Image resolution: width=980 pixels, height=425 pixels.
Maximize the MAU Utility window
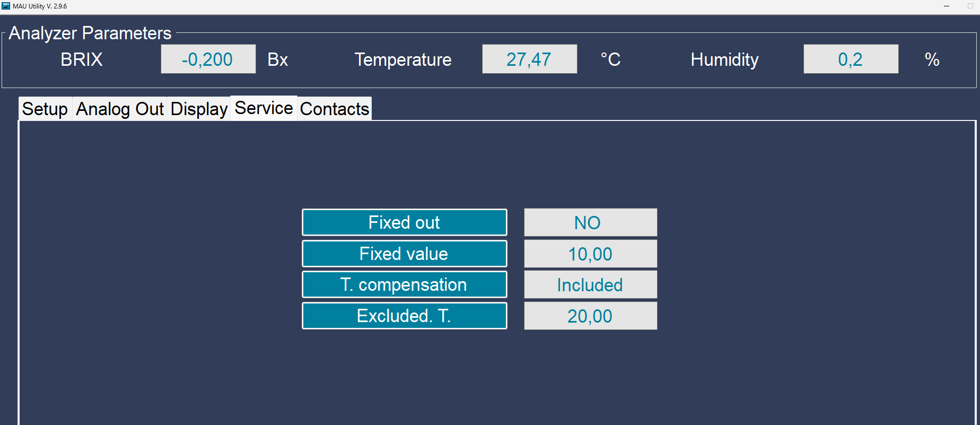[970, 6]
